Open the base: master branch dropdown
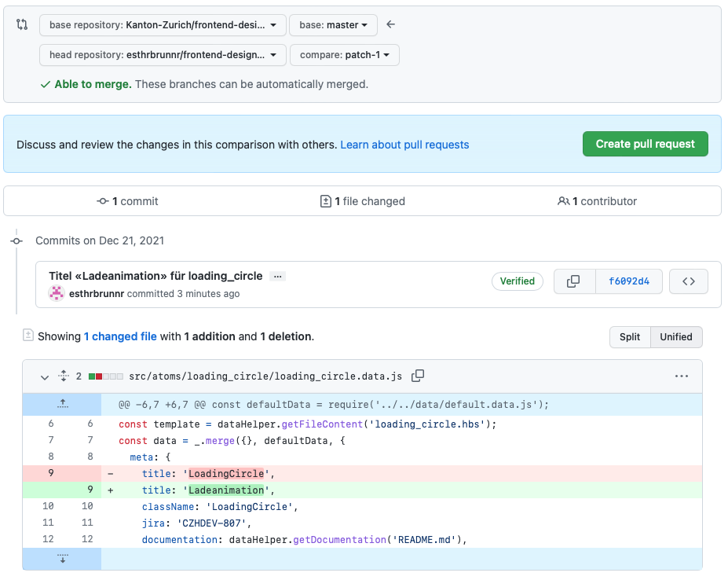728x580 pixels. [333, 25]
